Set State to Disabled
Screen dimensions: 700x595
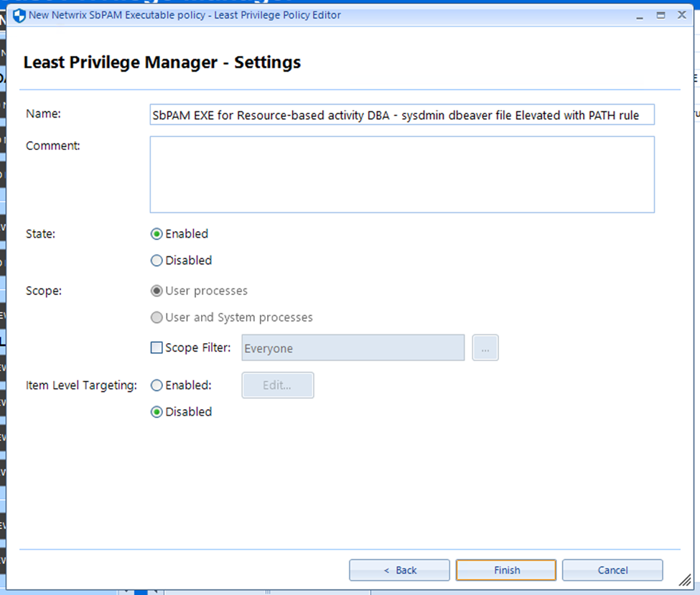coord(157,261)
